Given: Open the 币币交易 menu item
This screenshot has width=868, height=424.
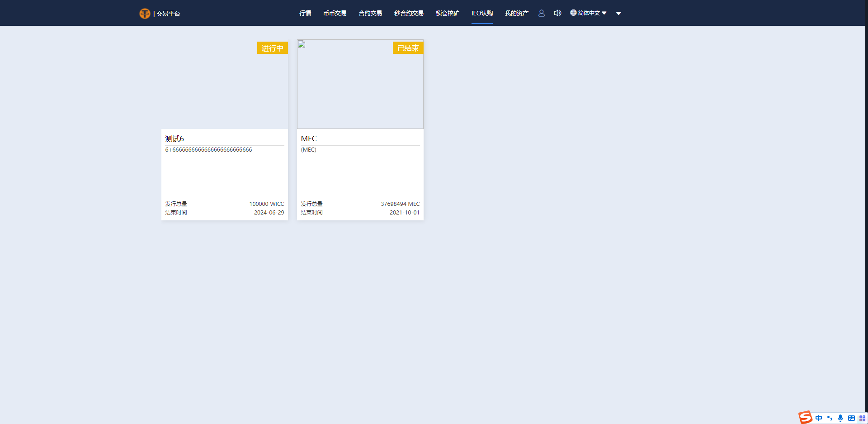Looking at the screenshot, I should 335,13.
